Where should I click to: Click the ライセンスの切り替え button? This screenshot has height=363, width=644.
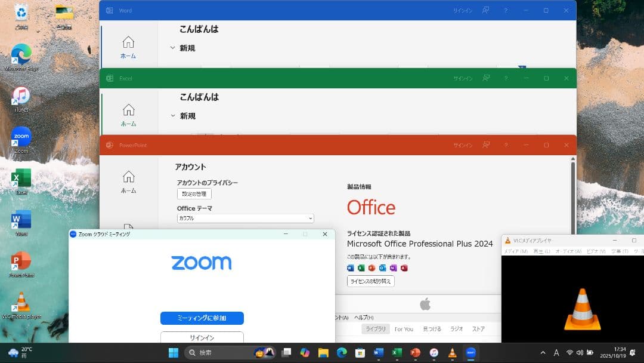click(x=370, y=281)
